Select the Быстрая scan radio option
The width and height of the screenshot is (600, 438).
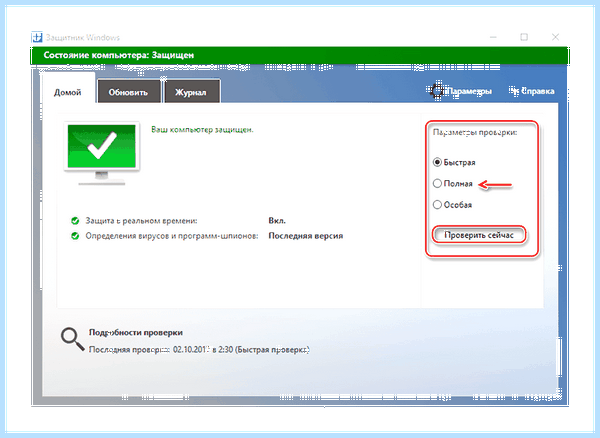click(x=437, y=162)
